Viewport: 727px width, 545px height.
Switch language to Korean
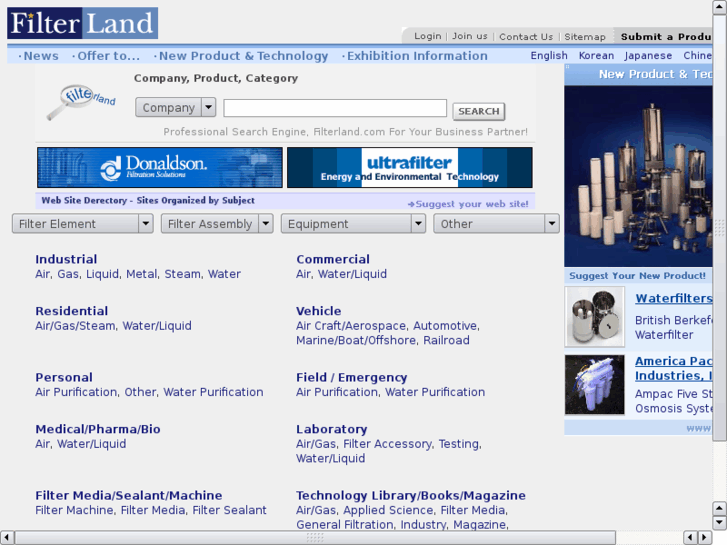[596, 56]
